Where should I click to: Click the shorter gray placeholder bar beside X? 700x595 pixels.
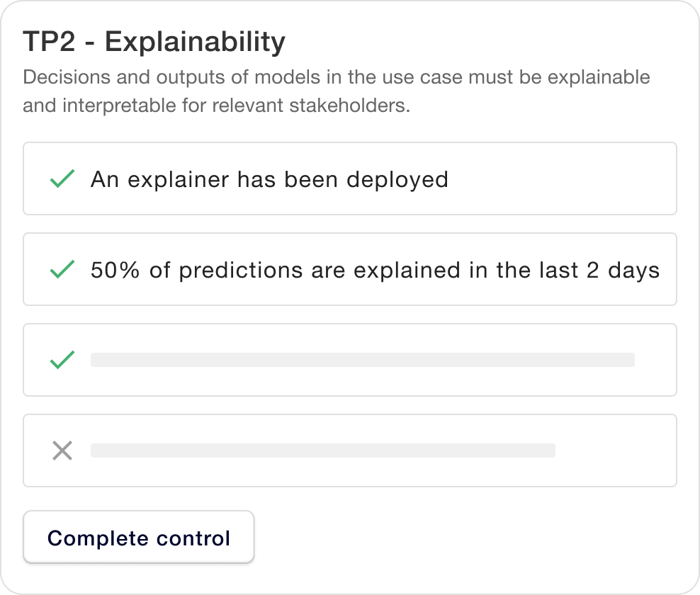pyautogui.click(x=323, y=450)
